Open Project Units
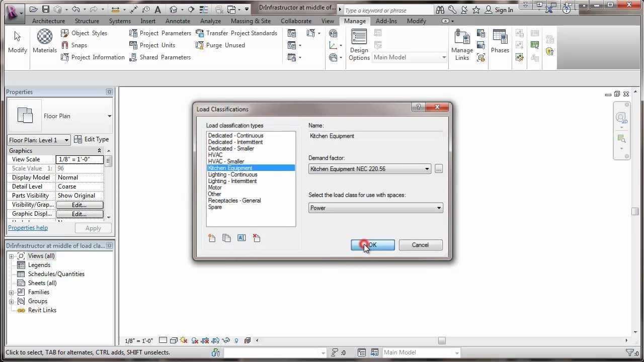This screenshot has width=644, height=362. pyautogui.click(x=152, y=45)
